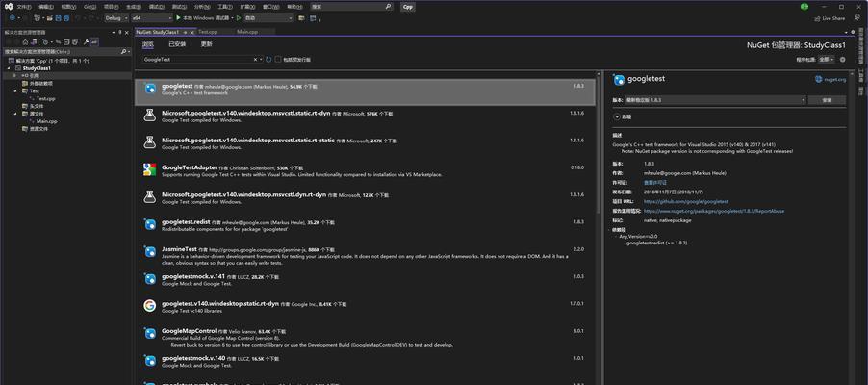Select the 已安装 installed tab
Screen dimensions: 868x385
177,44
